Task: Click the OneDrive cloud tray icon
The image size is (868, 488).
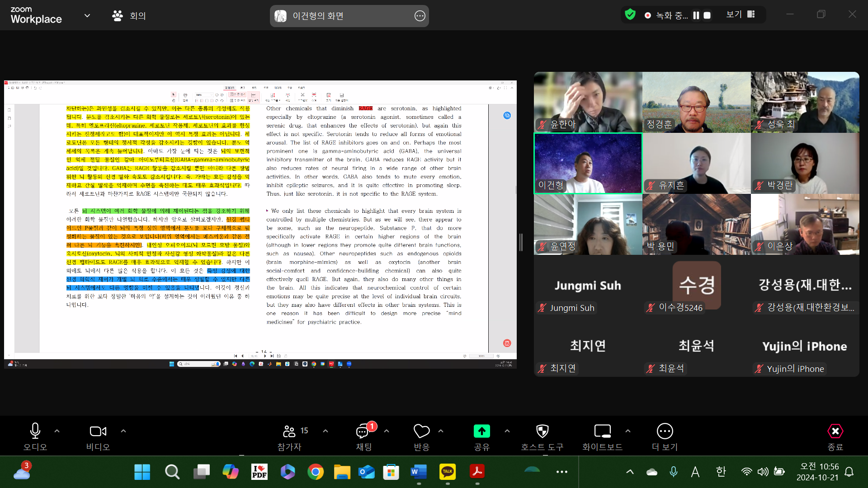Action: (x=652, y=472)
